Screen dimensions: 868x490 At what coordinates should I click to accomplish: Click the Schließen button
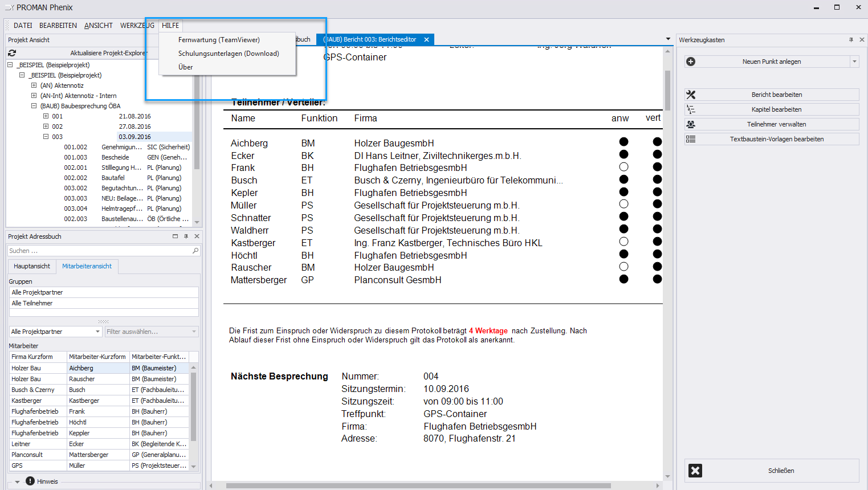tap(772, 471)
